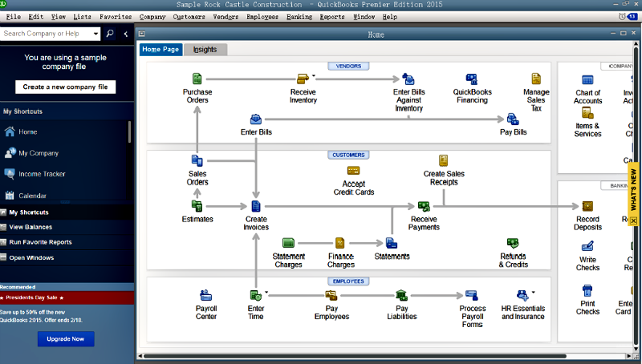Open the Banking menu

299,17
